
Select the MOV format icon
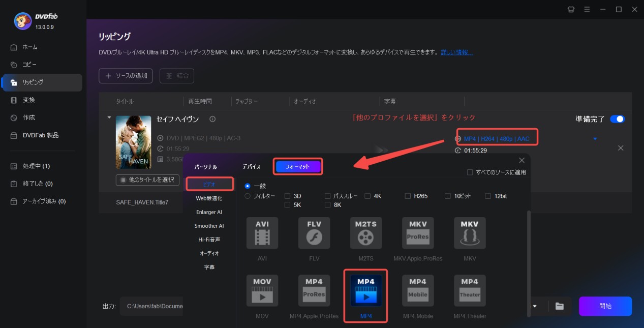(262, 291)
